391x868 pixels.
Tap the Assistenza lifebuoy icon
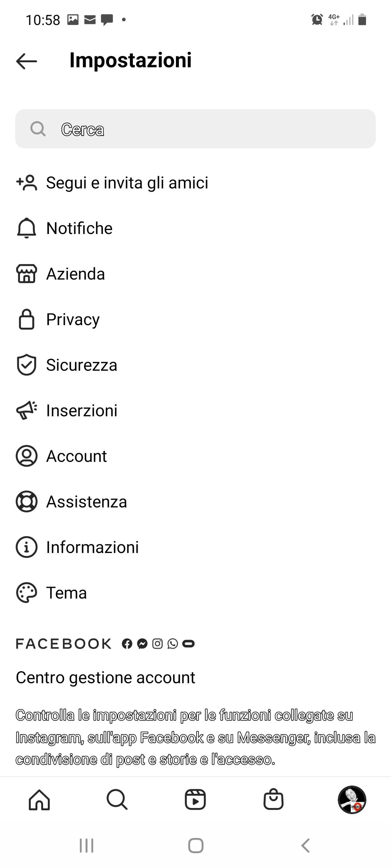click(26, 502)
